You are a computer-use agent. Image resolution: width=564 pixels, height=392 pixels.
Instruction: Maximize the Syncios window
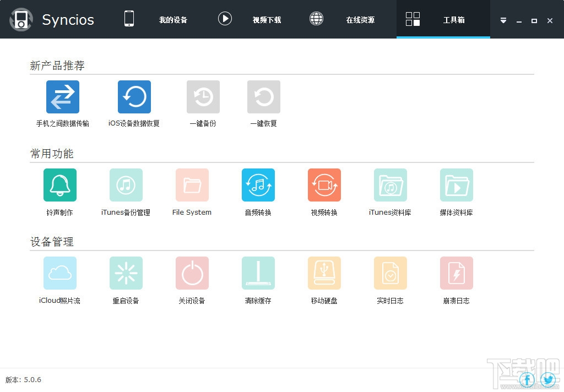click(x=534, y=21)
